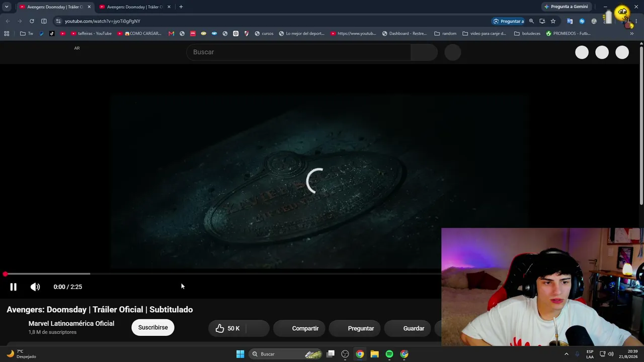Viewport: 644px width, 362px height.
Task: Open the system volume control in tray
Action: coord(611,354)
